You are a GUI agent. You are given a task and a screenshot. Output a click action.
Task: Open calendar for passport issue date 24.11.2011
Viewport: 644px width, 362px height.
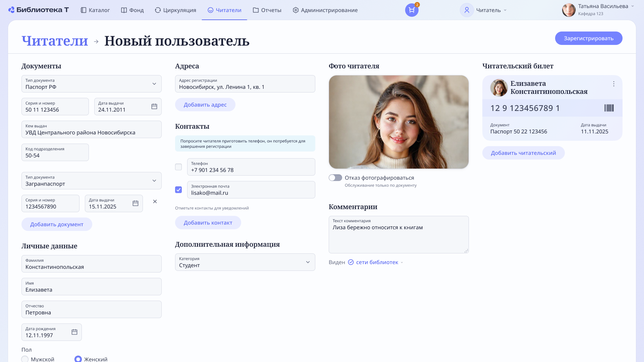click(154, 106)
